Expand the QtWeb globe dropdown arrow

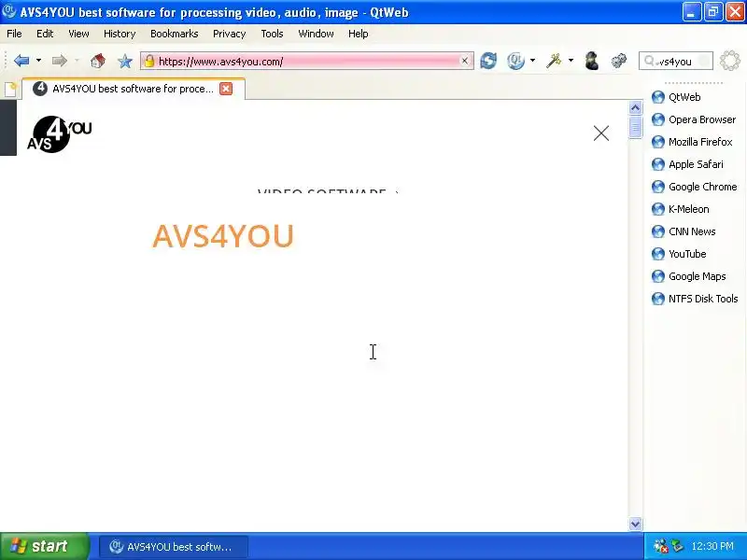(532, 61)
